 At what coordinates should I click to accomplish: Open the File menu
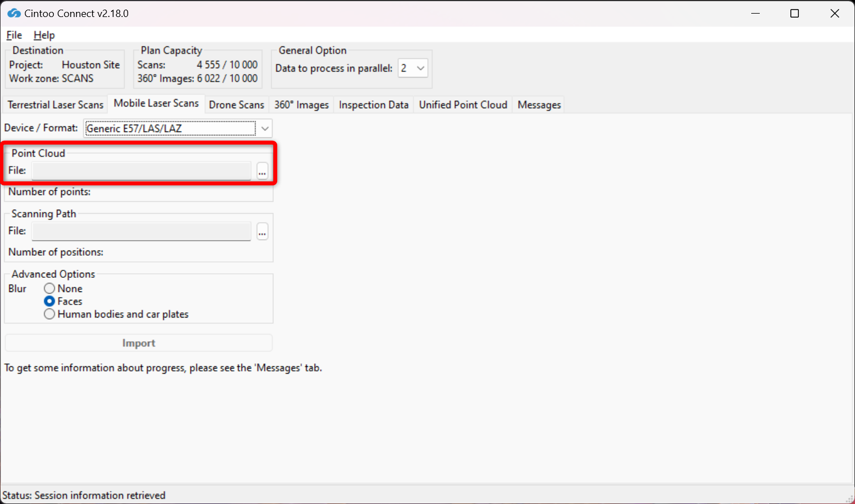click(14, 35)
